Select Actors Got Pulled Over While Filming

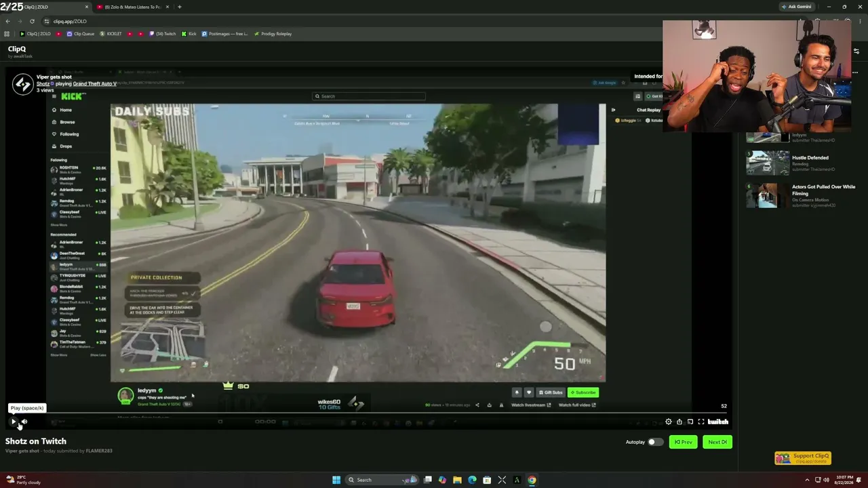pyautogui.click(x=823, y=190)
